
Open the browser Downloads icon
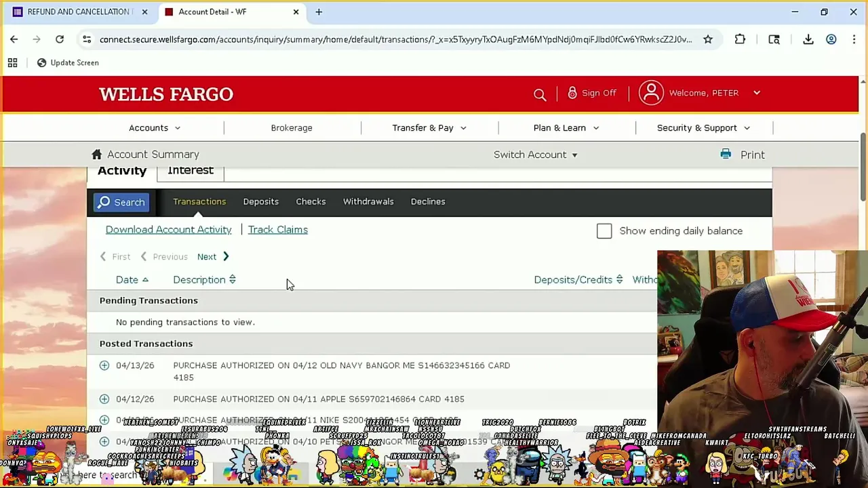point(808,39)
